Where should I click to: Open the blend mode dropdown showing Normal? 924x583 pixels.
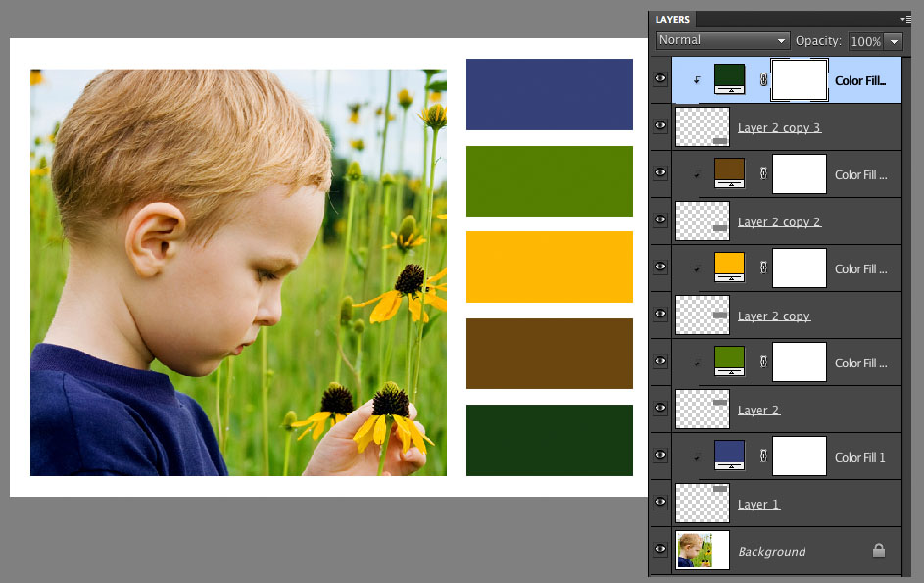pyautogui.click(x=722, y=41)
